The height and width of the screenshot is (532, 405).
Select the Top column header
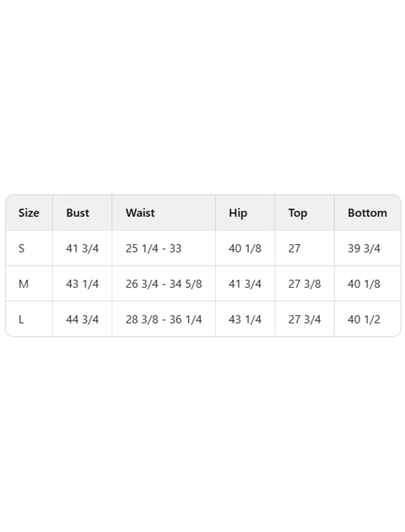[298, 213]
